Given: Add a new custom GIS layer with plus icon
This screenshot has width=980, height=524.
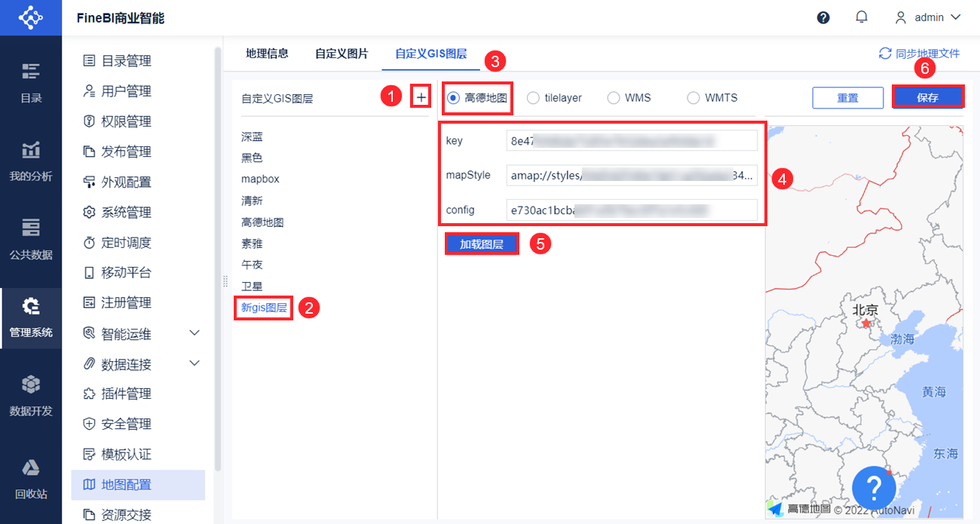Looking at the screenshot, I should click(421, 97).
